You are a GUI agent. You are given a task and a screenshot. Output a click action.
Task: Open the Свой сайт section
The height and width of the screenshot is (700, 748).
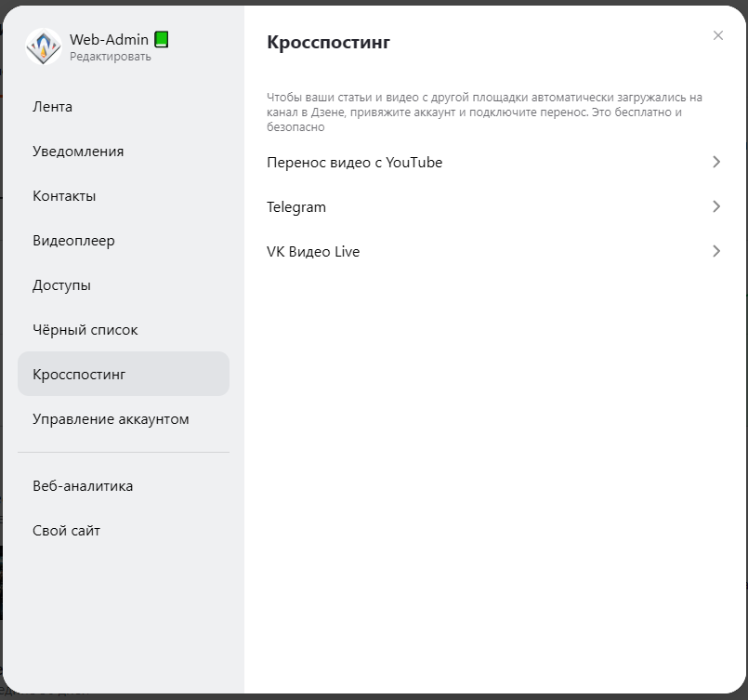(x=124, y=531)
